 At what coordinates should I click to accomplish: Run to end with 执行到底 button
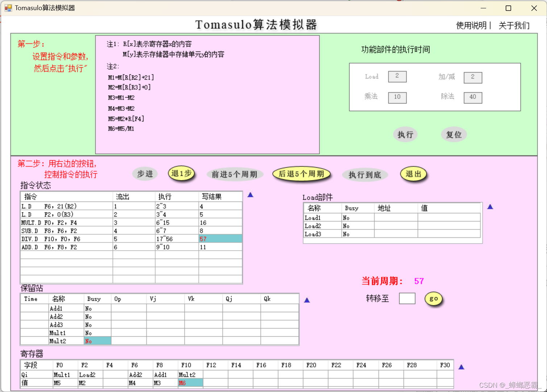[x=365, y=175]
